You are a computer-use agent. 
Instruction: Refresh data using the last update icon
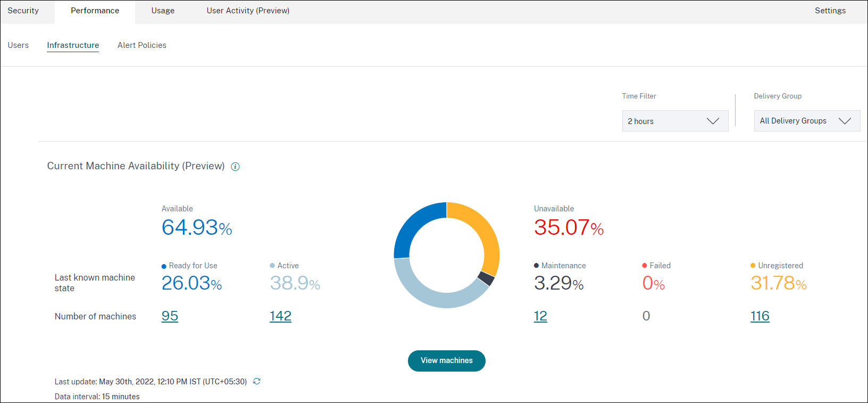[257, 381]
